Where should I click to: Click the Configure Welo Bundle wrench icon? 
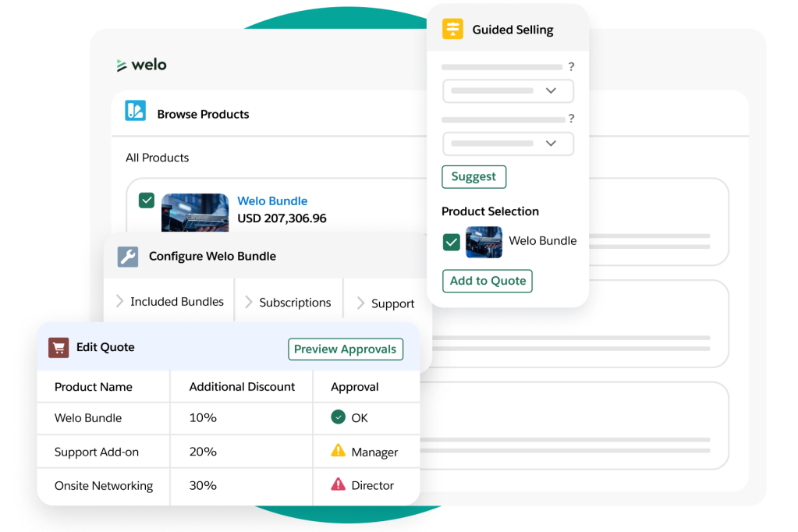coord(127,257)
